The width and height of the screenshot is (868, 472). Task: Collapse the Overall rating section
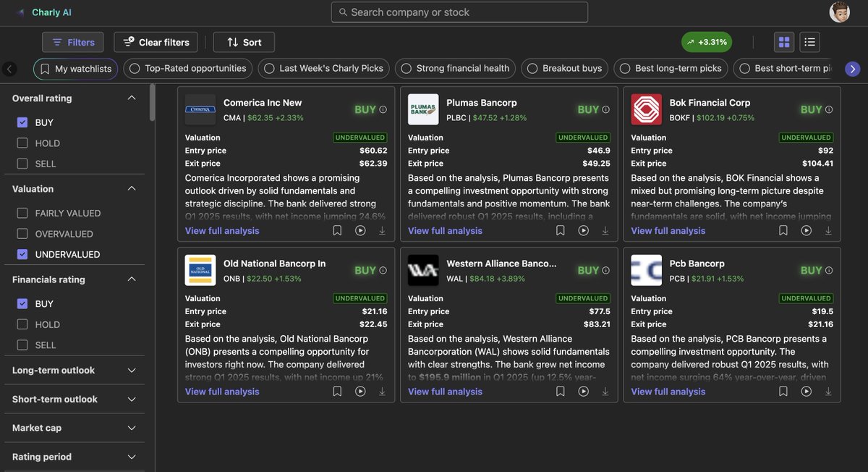point(132,98)
